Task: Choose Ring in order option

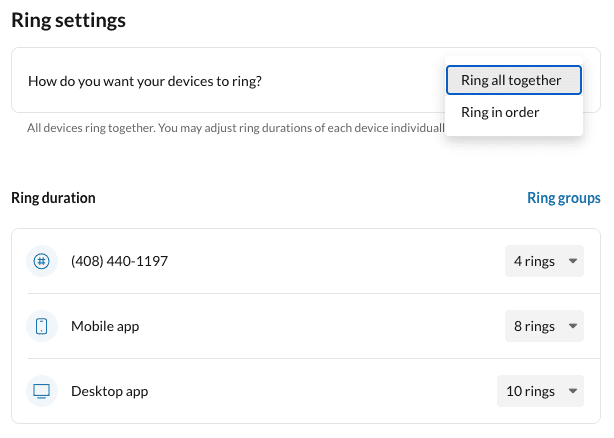Action: (500, 112)
